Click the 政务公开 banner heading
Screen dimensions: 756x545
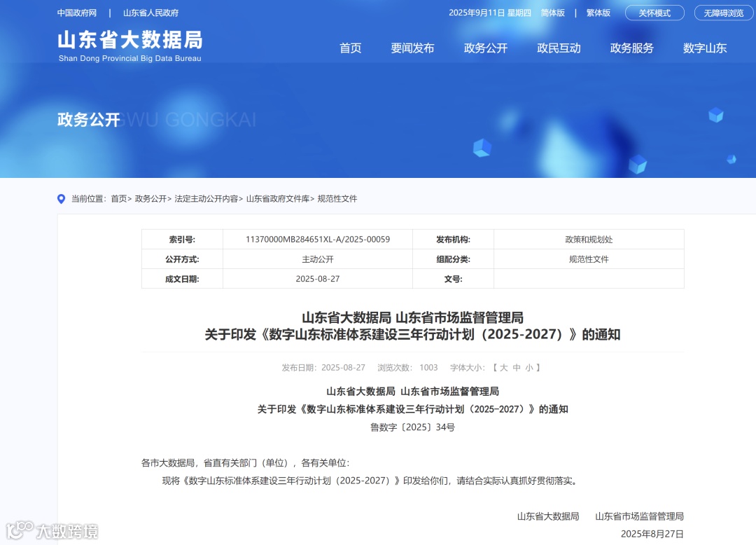click(x=89, y=120)
